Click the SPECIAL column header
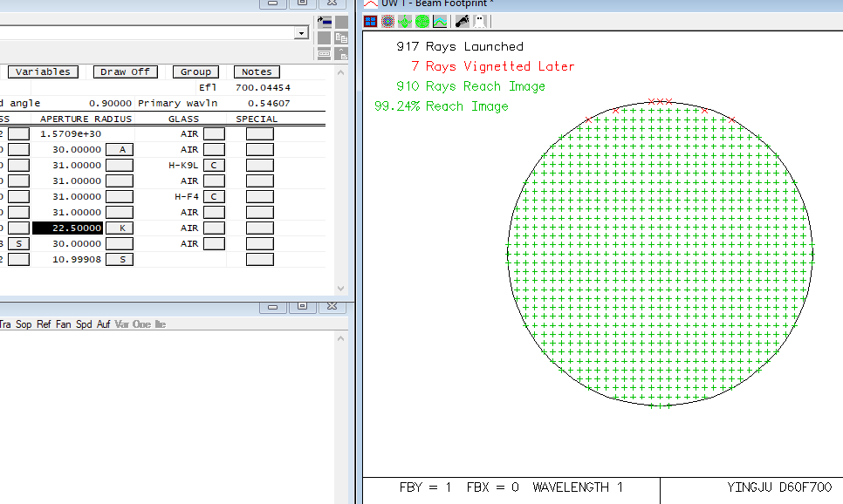The height and width of the screenshot is (504, 843). [x=257, y=119]
